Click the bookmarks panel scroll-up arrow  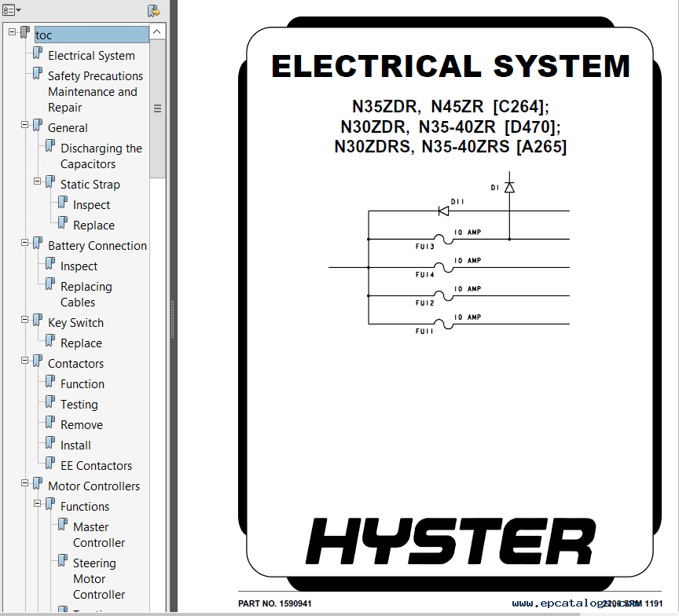pyautogui.click(x=157, y=31)
